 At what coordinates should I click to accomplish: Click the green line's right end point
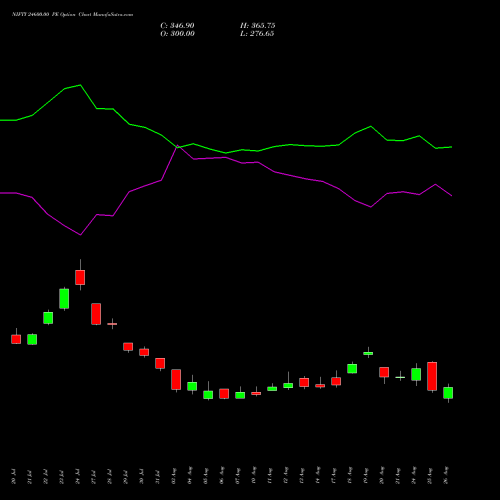[451, 147]
